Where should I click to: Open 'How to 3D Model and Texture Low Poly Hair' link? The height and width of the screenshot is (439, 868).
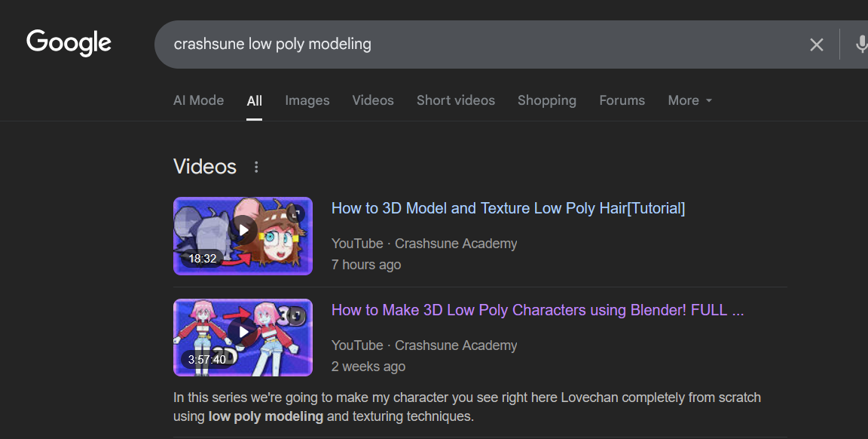(508, 208)
